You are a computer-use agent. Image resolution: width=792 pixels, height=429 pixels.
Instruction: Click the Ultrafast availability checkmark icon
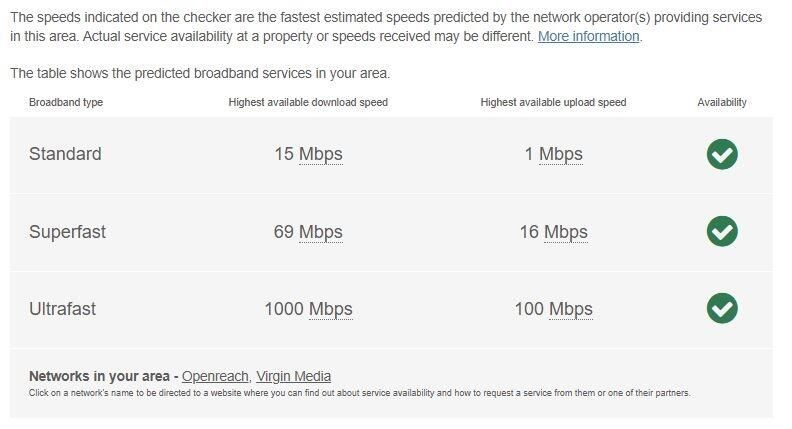click(x=722, y=308)
